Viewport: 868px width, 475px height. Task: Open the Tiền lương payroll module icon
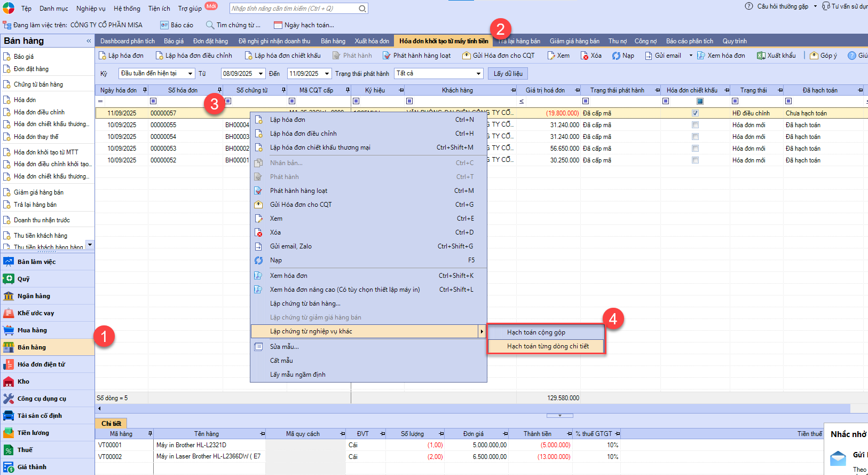point(9,433)
